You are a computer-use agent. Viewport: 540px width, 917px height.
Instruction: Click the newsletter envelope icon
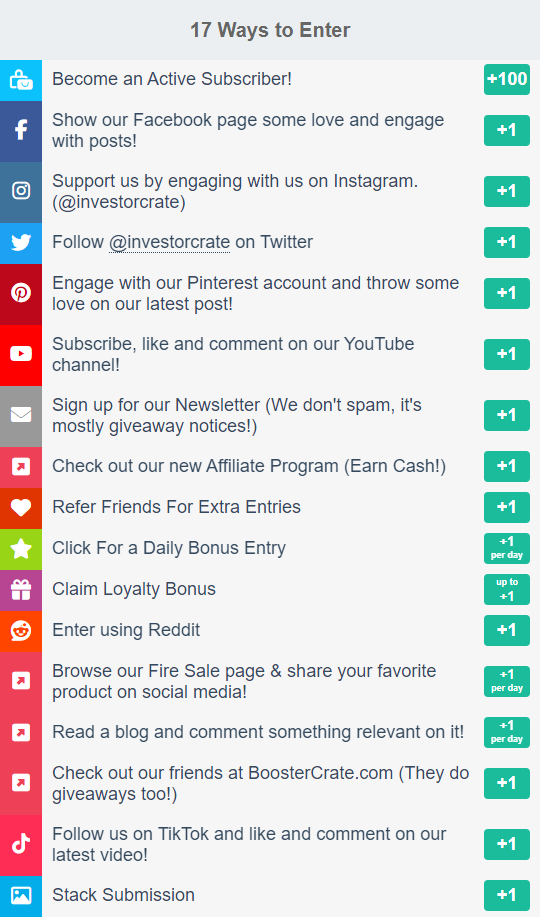click(21, 416)
